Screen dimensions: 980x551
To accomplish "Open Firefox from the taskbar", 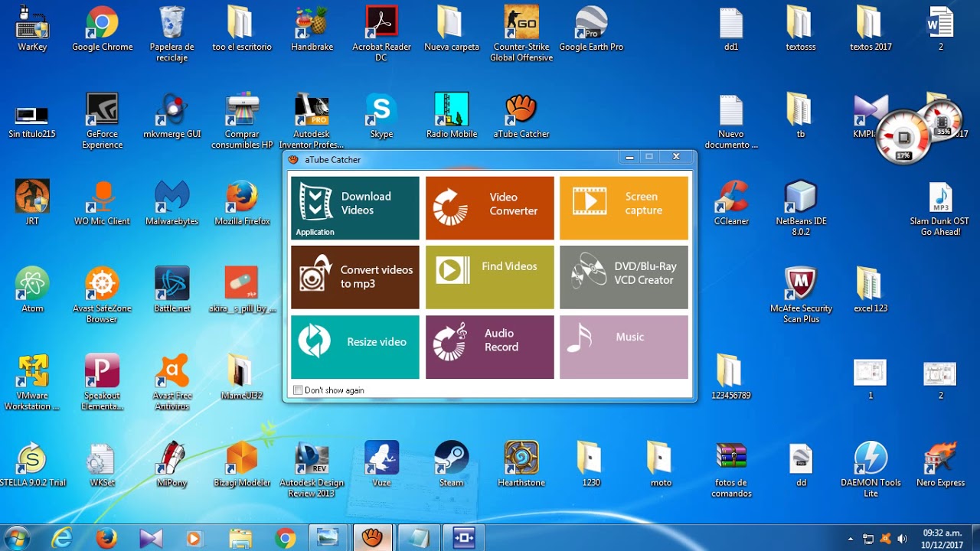I will coord(107,538).
